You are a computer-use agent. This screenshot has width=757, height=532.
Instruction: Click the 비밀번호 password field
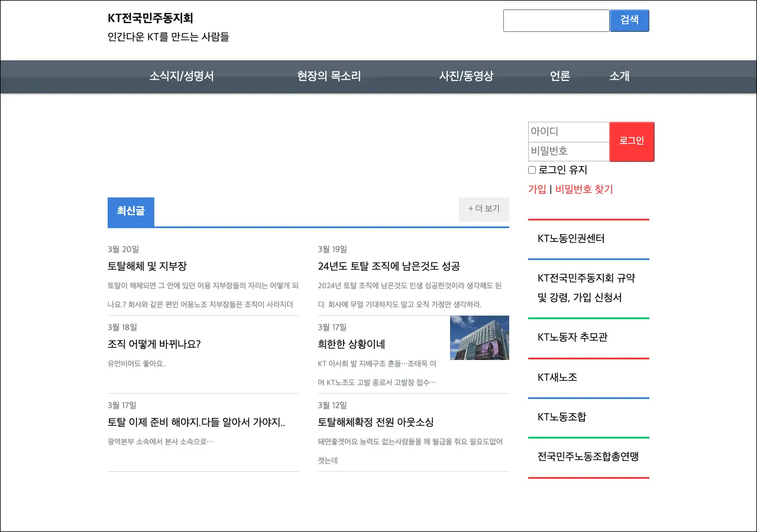point(568,151)
